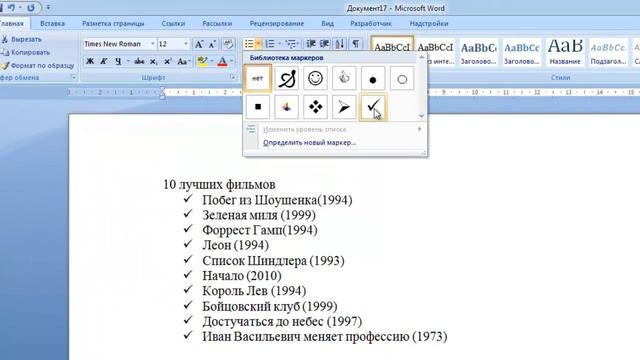Toggle bold (Ж) formatting
This screenshot has width=640, height=360.
tap(90, 61)
